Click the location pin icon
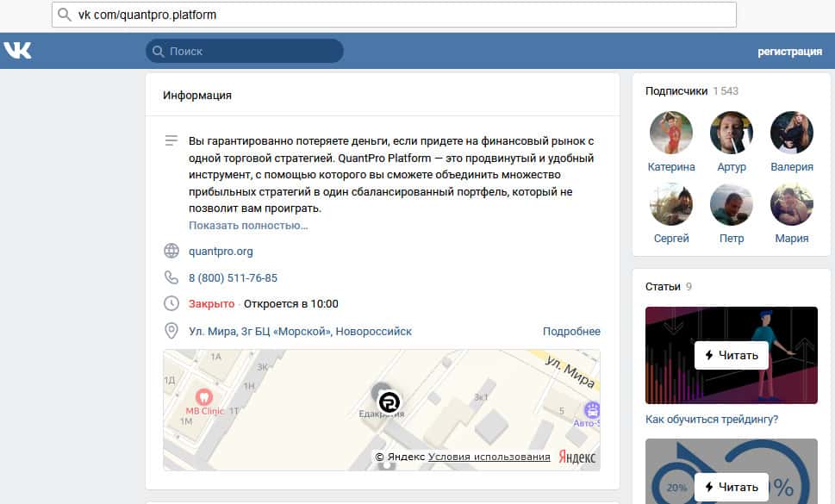 click(x=171, y=331)
